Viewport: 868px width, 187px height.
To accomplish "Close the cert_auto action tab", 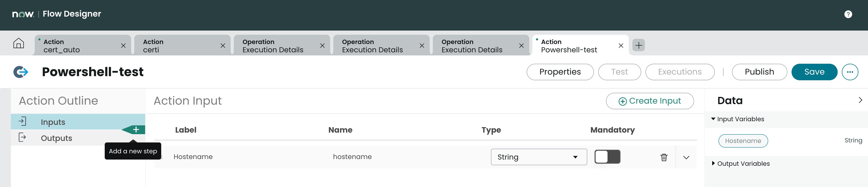I will 123,46.
